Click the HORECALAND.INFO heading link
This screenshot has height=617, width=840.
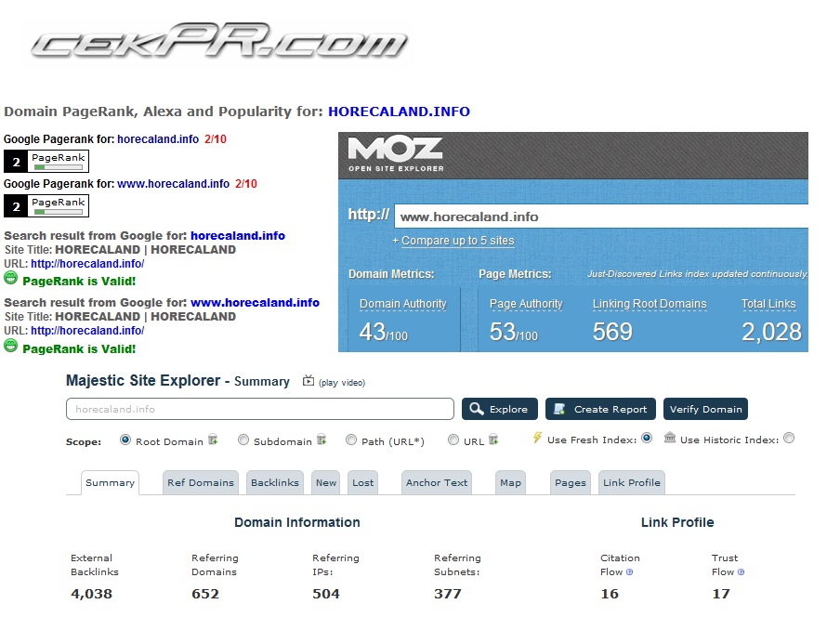(x=400, y=112)
